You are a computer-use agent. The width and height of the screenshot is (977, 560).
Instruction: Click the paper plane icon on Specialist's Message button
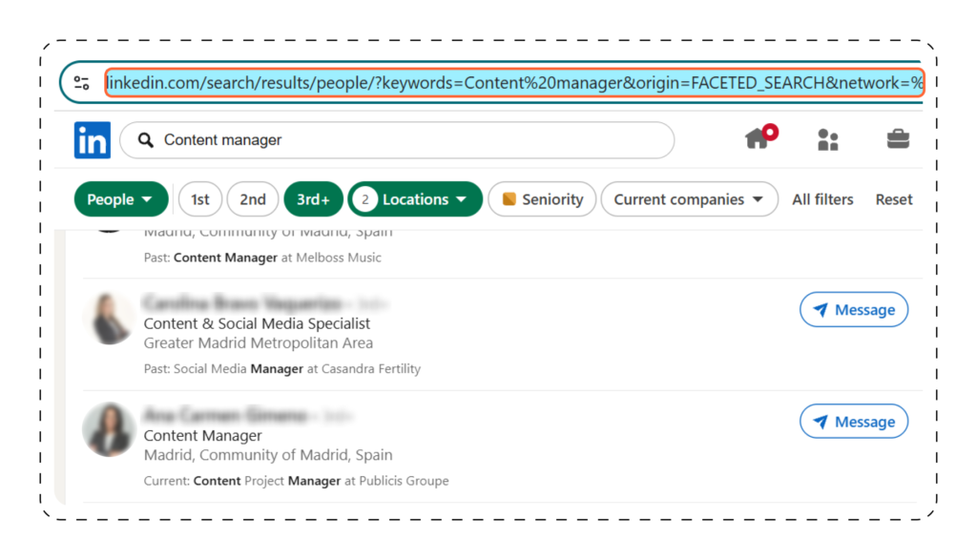821,310
